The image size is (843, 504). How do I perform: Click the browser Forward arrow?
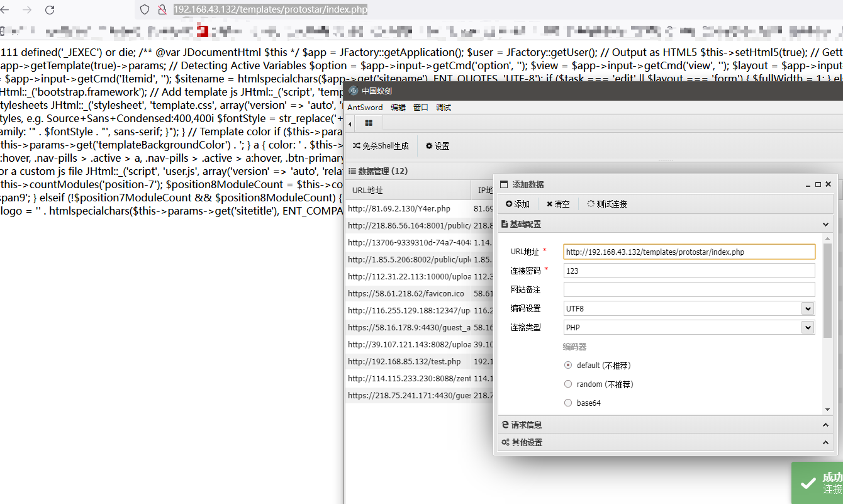pos(26,9)
